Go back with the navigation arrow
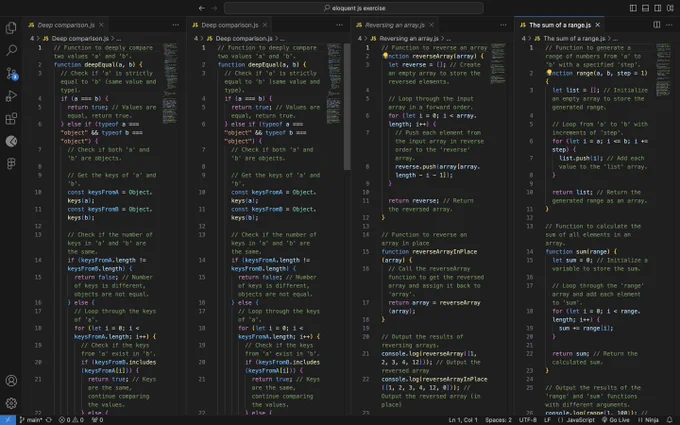The width and height of the screenshot is (680, 425). (x=202, y=8)
